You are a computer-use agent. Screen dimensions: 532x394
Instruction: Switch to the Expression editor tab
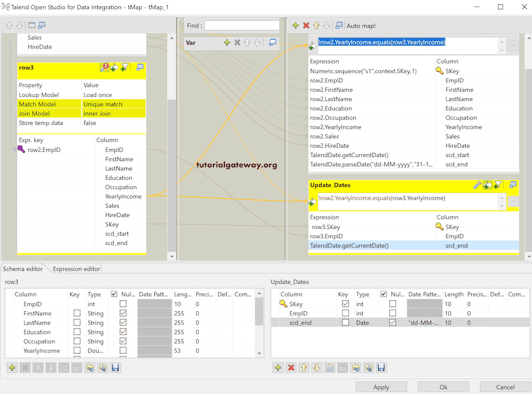click(76, 269)
